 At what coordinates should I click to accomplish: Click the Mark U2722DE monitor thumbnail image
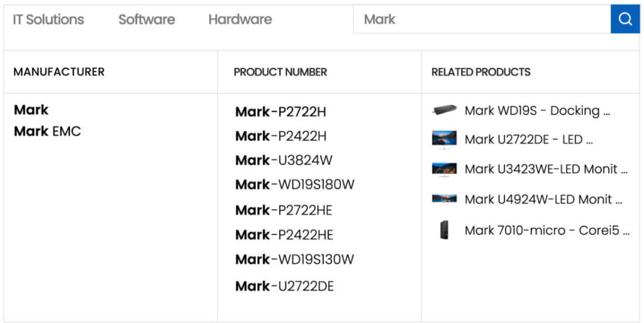click(x=444, y=139)
